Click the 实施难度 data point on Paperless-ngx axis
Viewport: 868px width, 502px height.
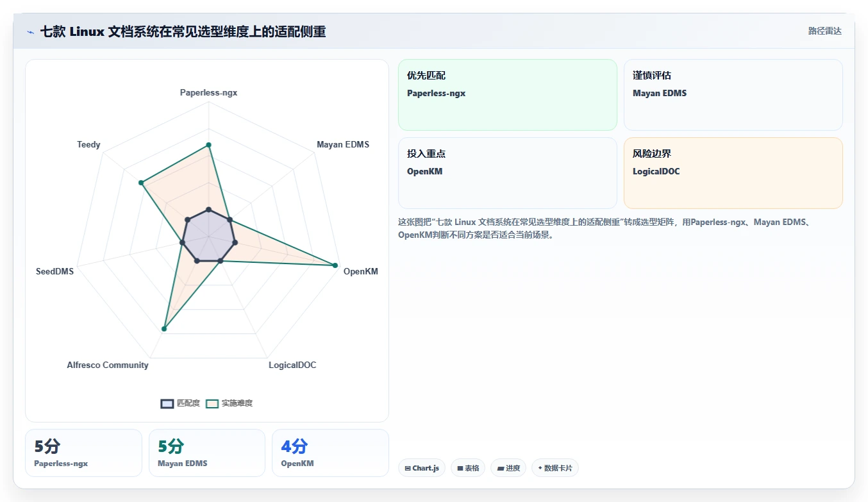208,145
